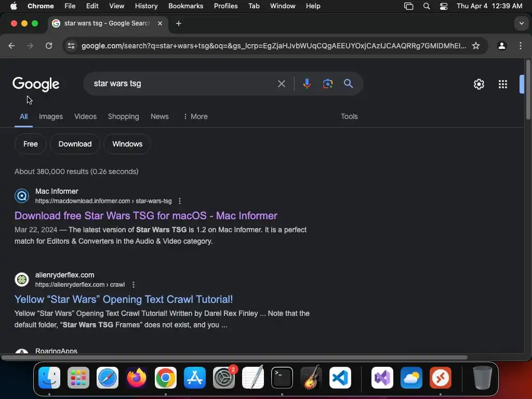The width and height of the screenshot is (532, 399).
Task: Open the Help menu
Action: click(313, 6)
